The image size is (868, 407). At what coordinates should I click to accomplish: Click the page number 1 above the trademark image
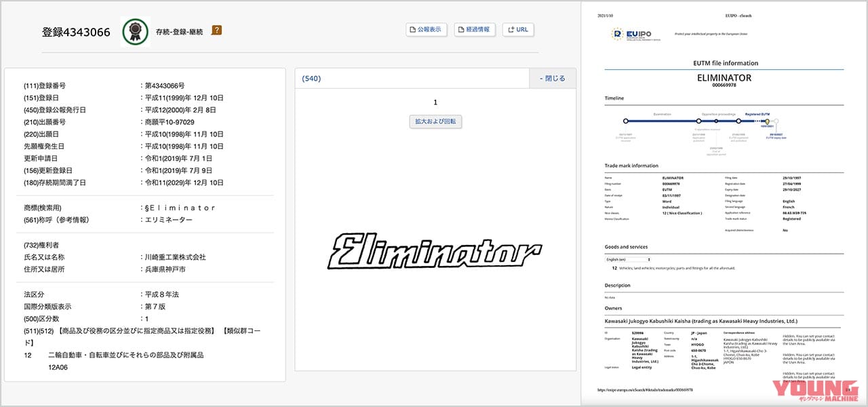pos(435,102)
